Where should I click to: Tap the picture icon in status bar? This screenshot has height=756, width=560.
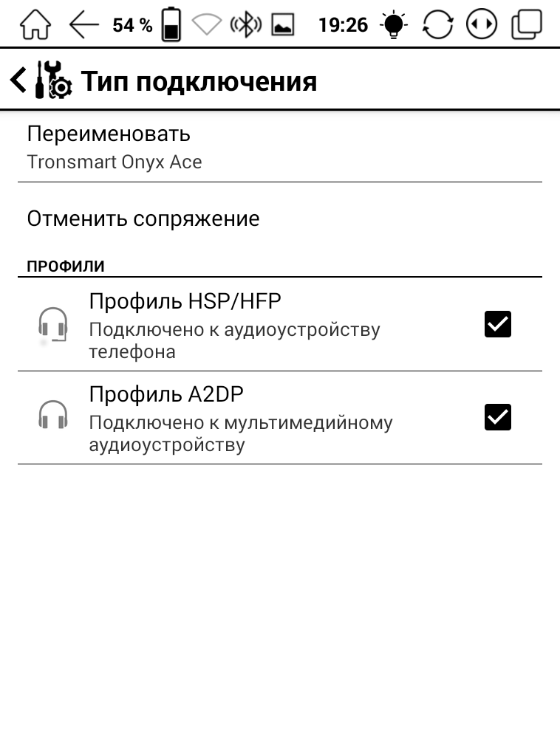pos(283,26)
